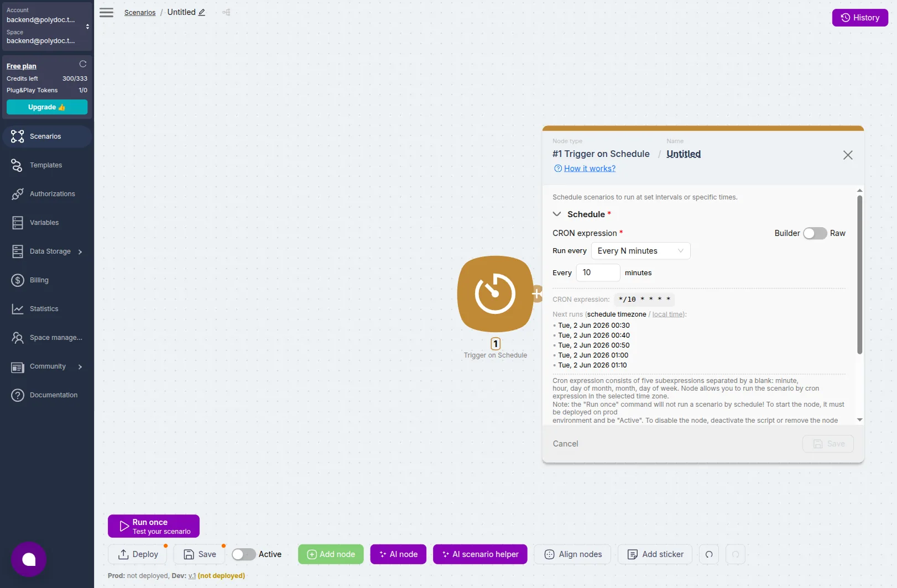Click Cancel in the node panel

tap(565, 444)
